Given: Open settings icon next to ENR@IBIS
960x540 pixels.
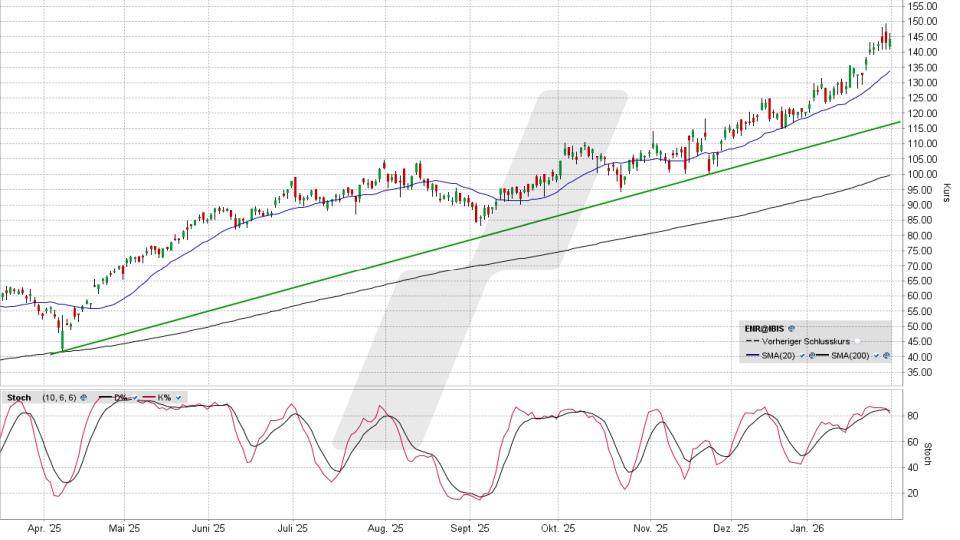Looking at the screenshot, I should pyautogui.click(x=791, y=328).
